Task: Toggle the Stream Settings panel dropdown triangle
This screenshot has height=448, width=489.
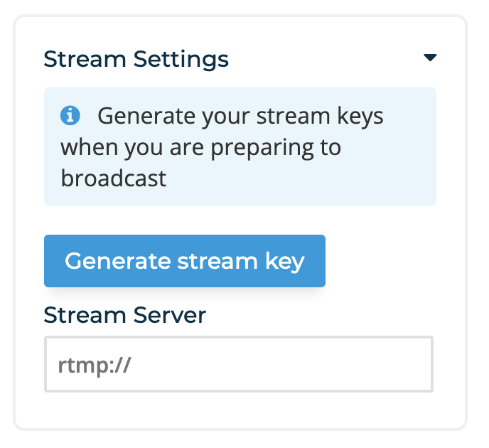Action: coord(430,58)
